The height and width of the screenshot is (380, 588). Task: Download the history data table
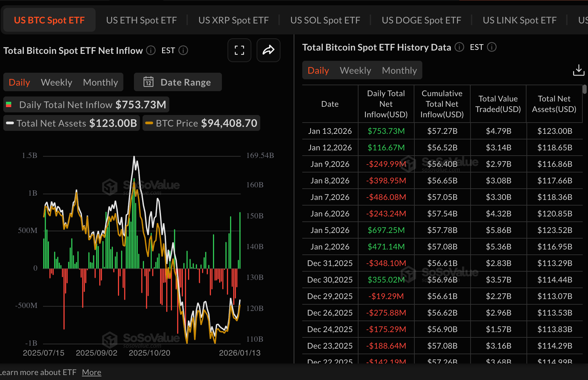(x=578, y=70)
